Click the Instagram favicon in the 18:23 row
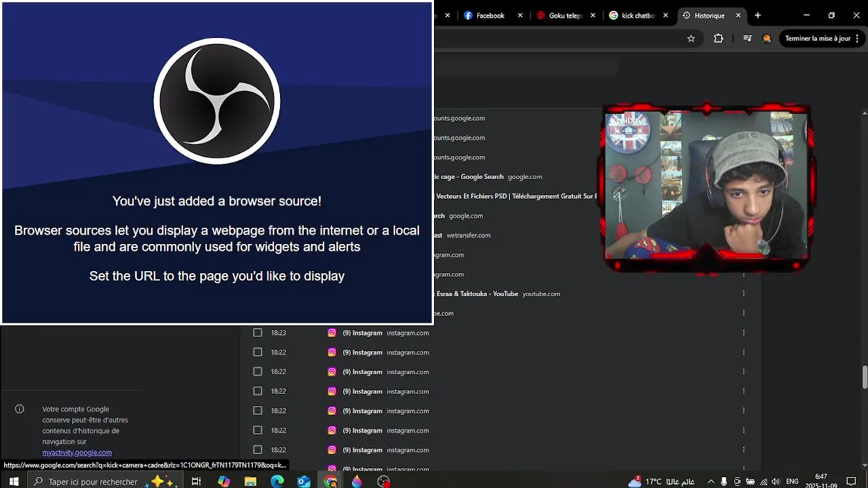The height and width of the screenshot is (488, 868). pos(332,333)
